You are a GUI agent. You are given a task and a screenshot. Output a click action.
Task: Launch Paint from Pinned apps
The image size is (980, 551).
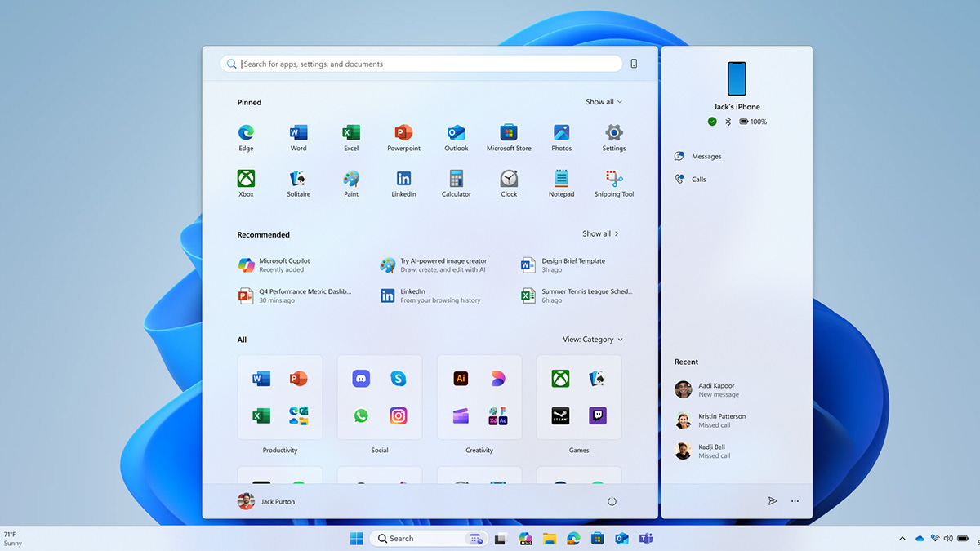(351, 183)
